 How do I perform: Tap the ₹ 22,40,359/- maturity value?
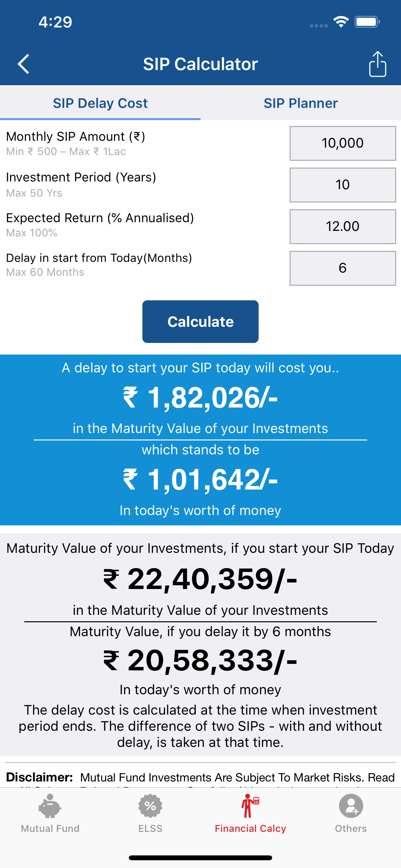point(200,579)
